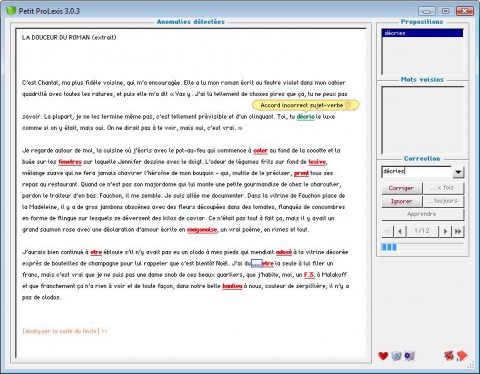Click the blue analysis progress bar

click(x=422, y=247)
